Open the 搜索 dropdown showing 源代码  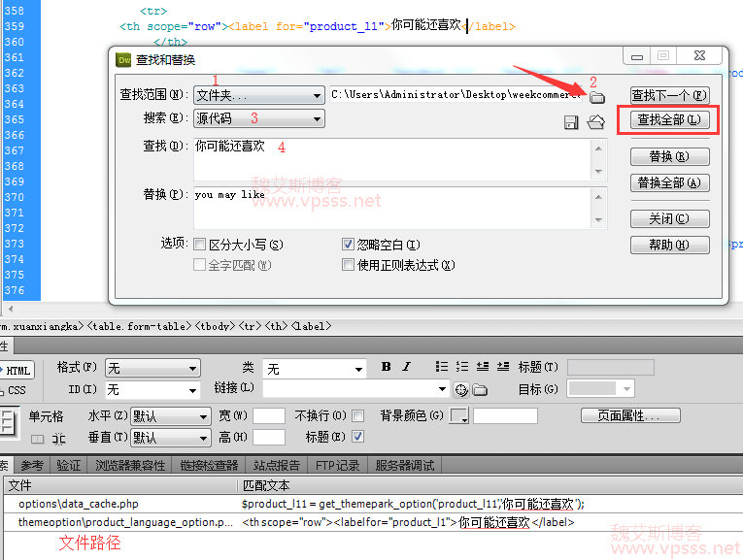coord(258,118)
